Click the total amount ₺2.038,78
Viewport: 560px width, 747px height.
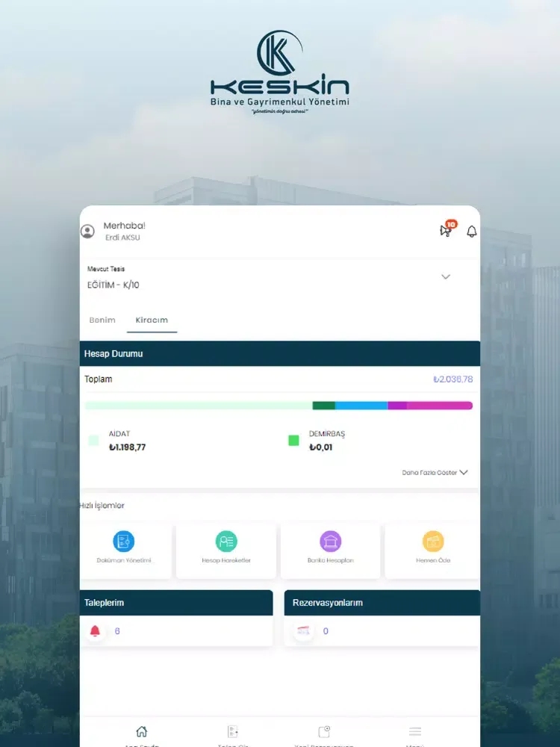pos(453,379)
